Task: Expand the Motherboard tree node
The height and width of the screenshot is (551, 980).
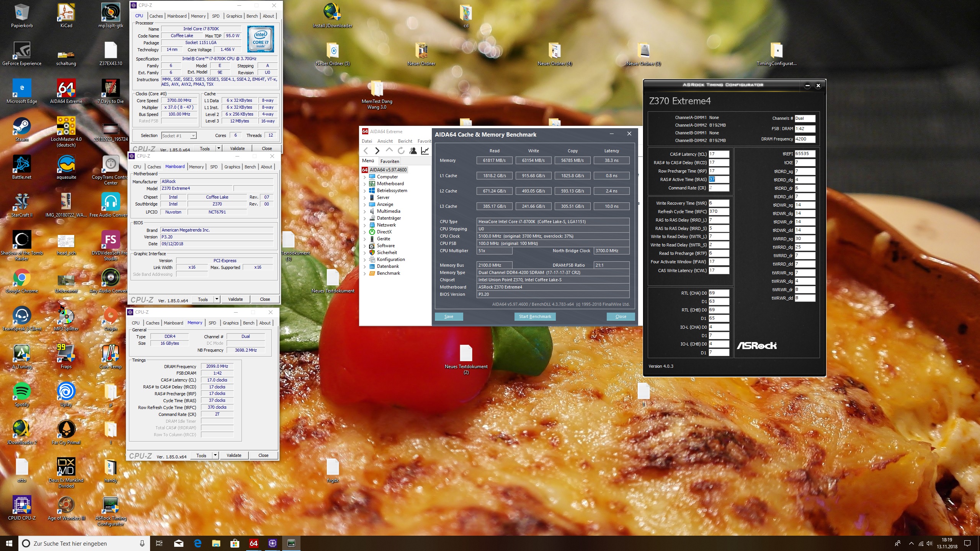Action: [364, 184]
